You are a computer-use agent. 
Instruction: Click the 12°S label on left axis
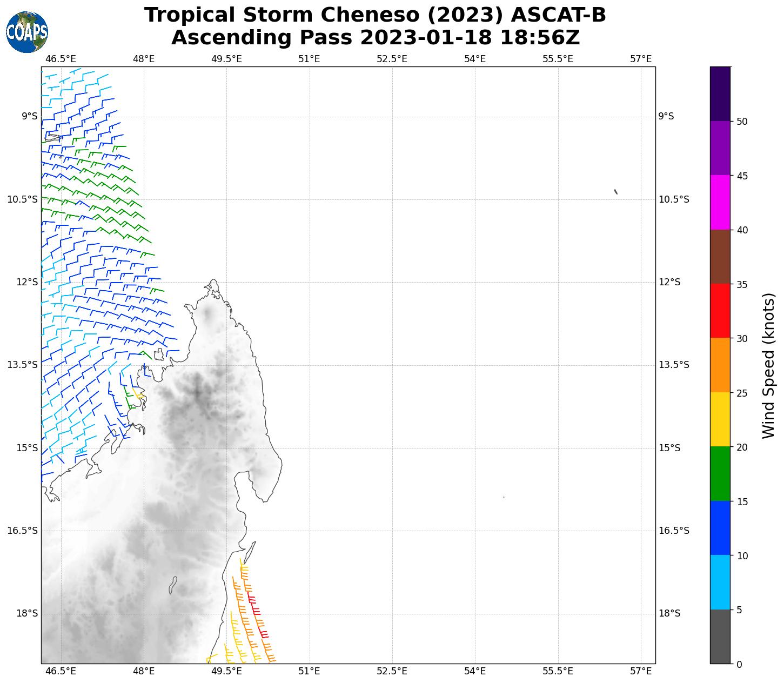(30, 282)
